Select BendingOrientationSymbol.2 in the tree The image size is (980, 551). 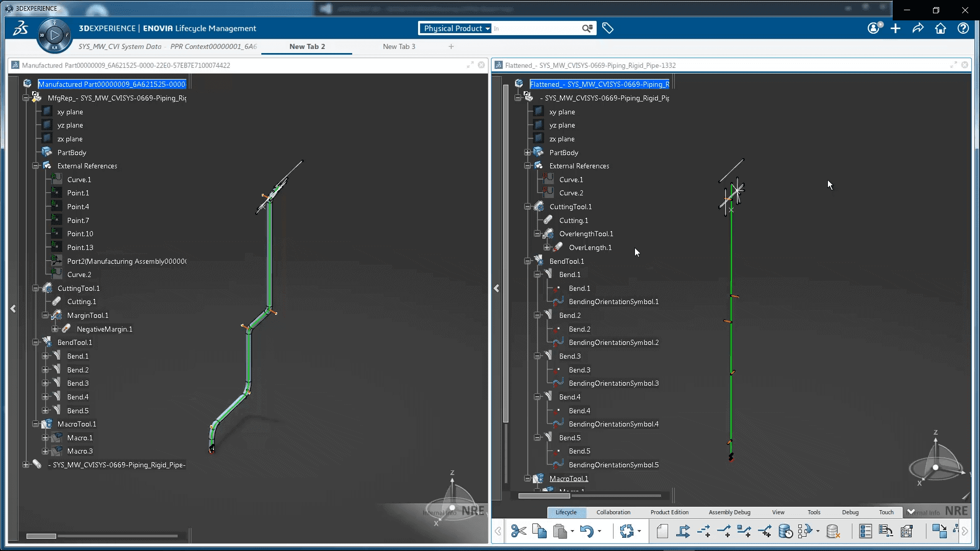(x=613, y=342)
